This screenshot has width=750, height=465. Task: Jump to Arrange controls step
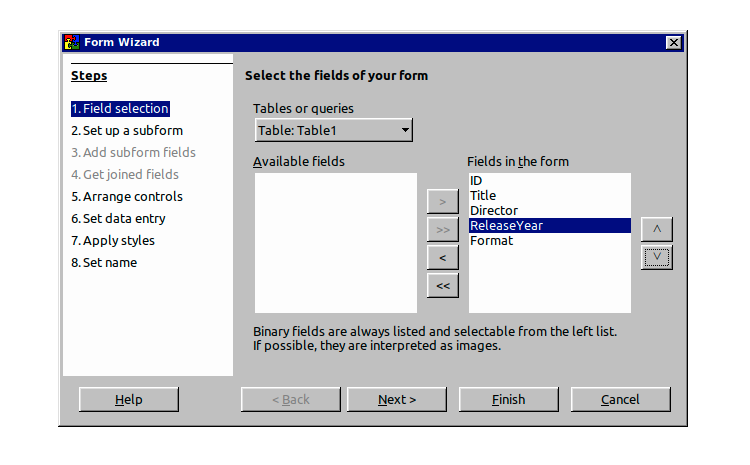coord(126,197)
